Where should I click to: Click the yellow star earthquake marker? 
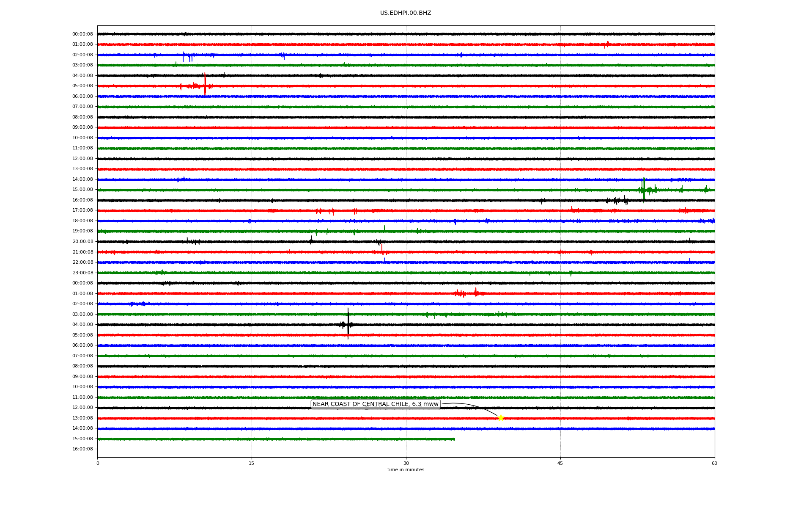[x=501, y=418]
